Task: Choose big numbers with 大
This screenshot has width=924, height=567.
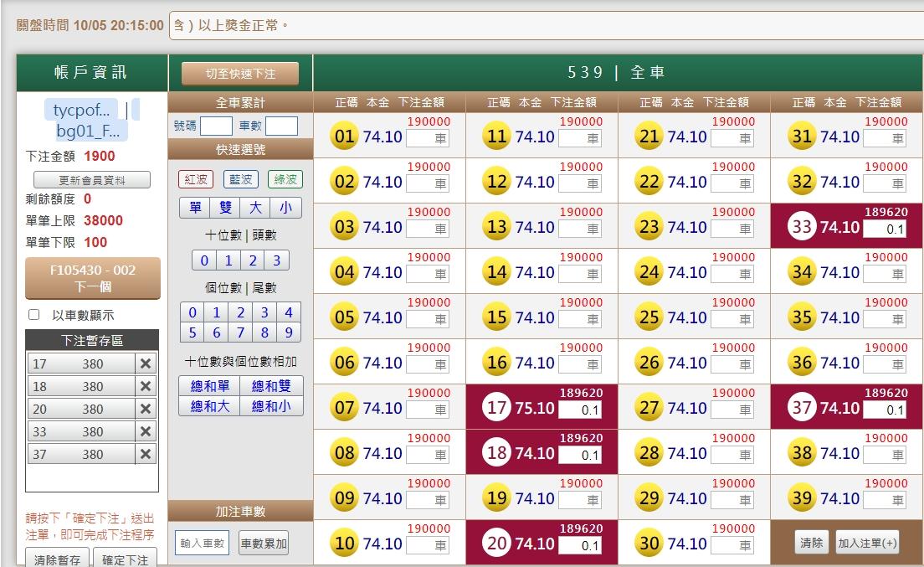Action: coord(255,208)
